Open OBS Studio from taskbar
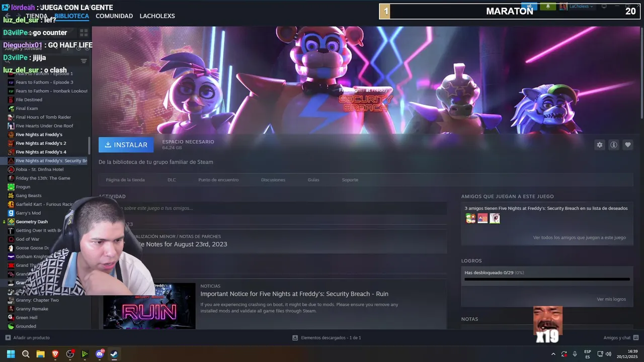The width and height of the screenshot is (644, 362). point(70,354)
